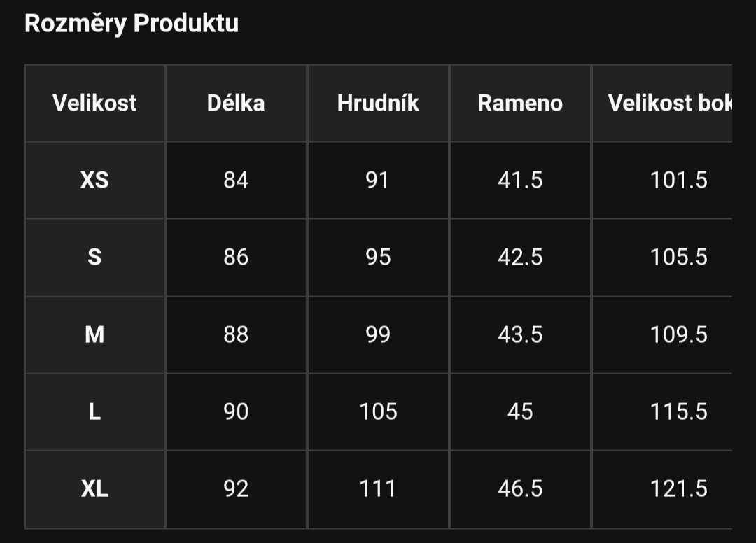This screenshot has height=543, width=756.
Task: Click the Hrudník value 95 cell
Action: (378, 258)
